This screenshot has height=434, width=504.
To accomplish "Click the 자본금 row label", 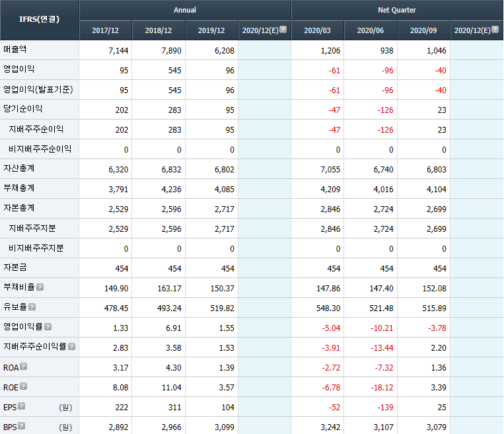I will 15,268.
